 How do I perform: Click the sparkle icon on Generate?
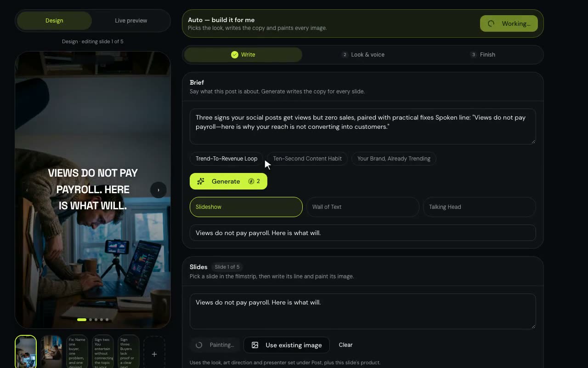tap(201, 181)
